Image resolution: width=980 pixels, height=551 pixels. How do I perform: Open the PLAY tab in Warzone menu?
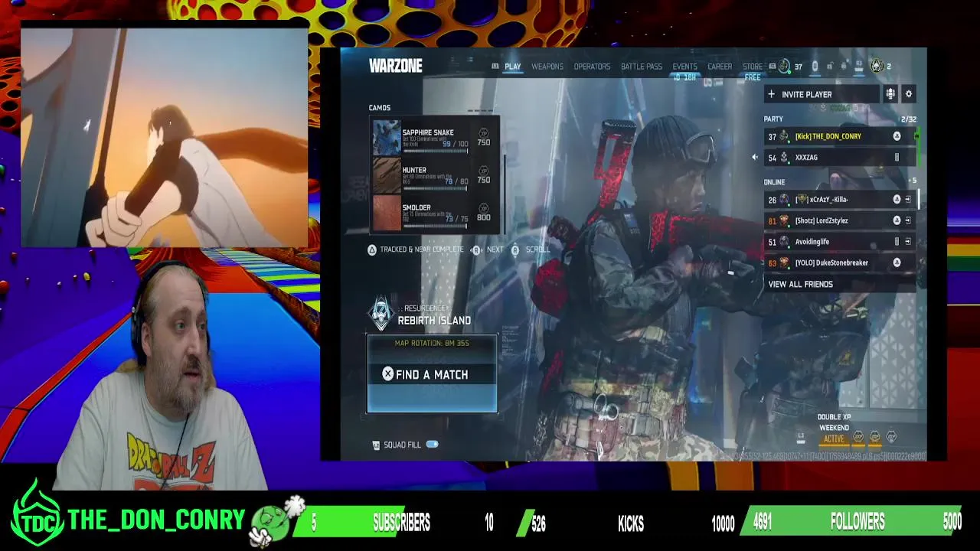click(x=512, y=67)
